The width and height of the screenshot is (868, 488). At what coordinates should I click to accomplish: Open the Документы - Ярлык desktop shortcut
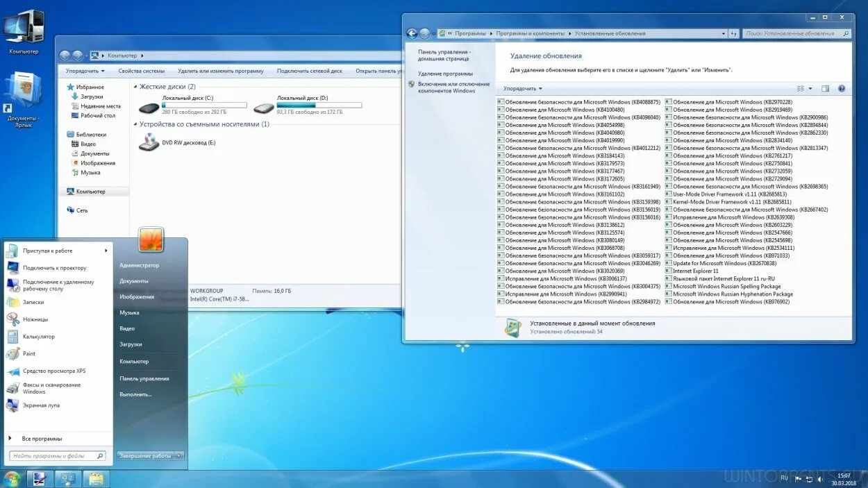click(23, 101)
